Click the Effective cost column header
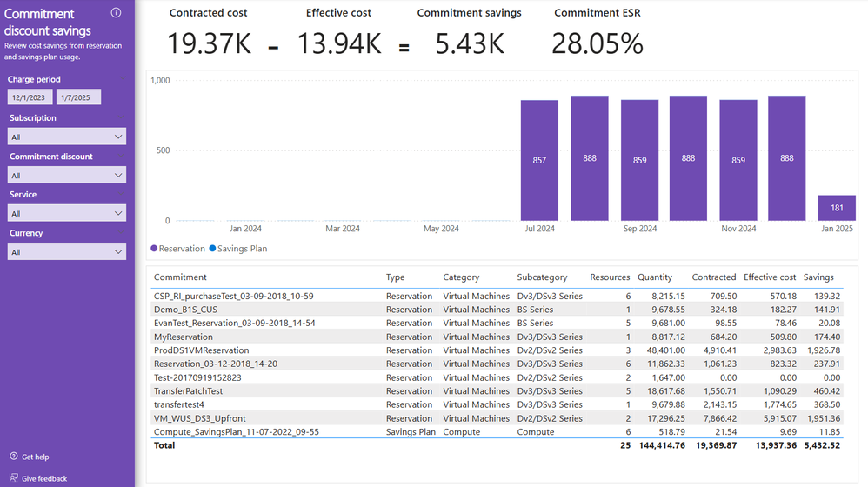 pyautogui.click(x=770, y=277)
